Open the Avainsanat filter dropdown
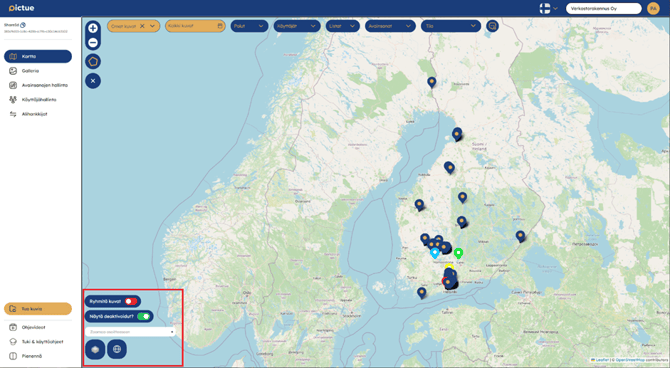670x368 pixels. tap(390, 26)
